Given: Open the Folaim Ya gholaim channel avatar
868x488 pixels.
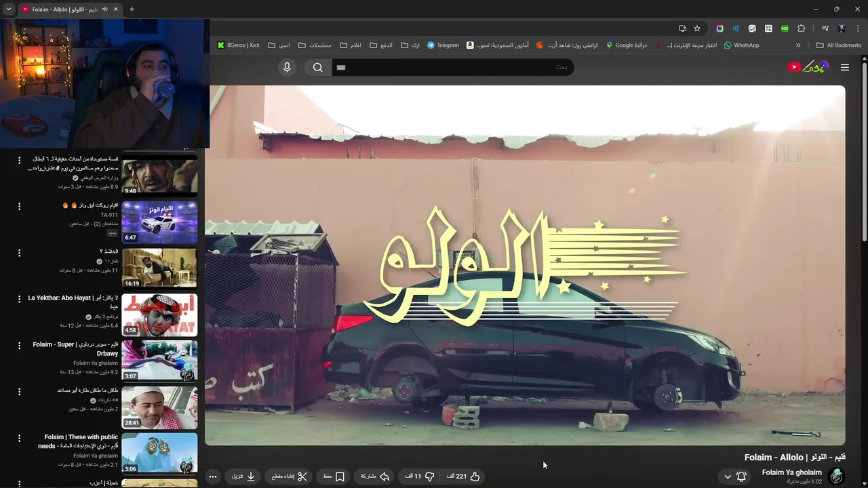Looking at the screenshot, I should point(837,476).
